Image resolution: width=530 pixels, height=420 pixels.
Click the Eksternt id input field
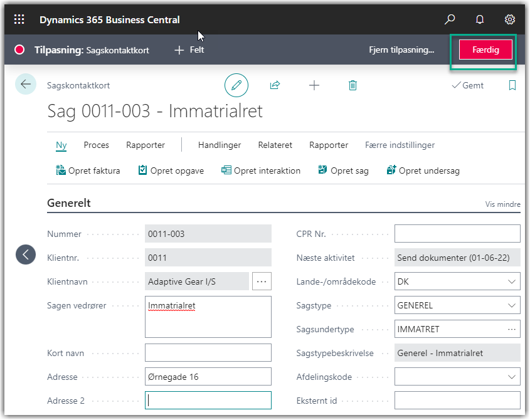pyautogui.click(x=457, y=401)
